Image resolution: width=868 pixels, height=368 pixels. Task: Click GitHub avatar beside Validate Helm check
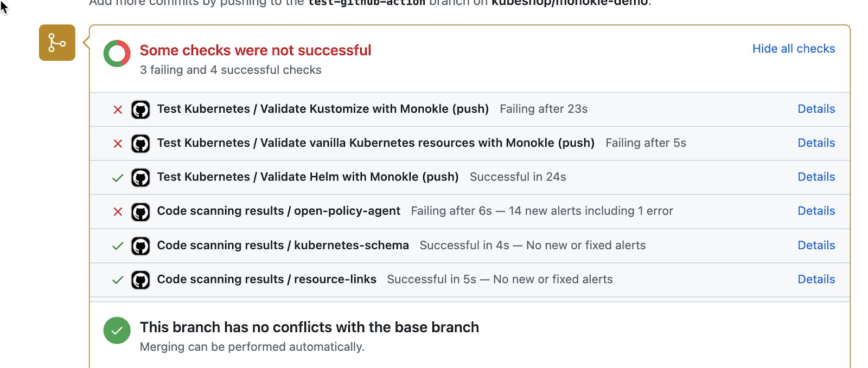[x=141, y=178]
